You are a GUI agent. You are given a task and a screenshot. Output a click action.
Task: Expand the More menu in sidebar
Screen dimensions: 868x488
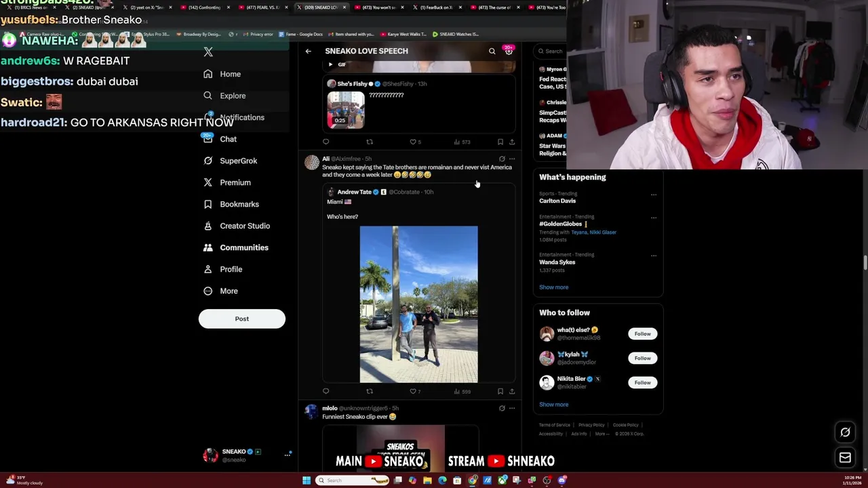click(220, 291)
